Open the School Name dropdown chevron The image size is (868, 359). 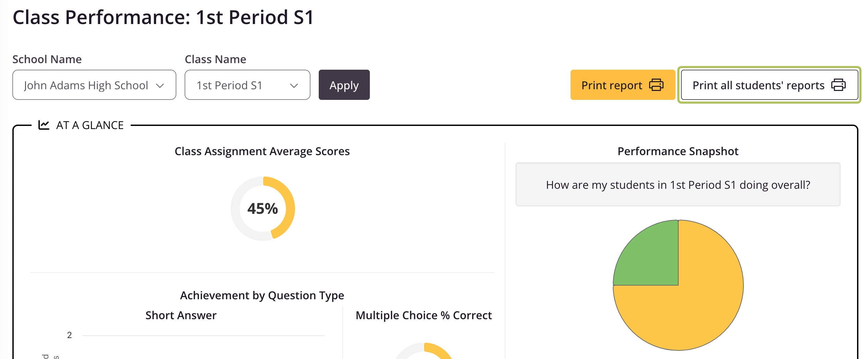[x=160, y=85]
